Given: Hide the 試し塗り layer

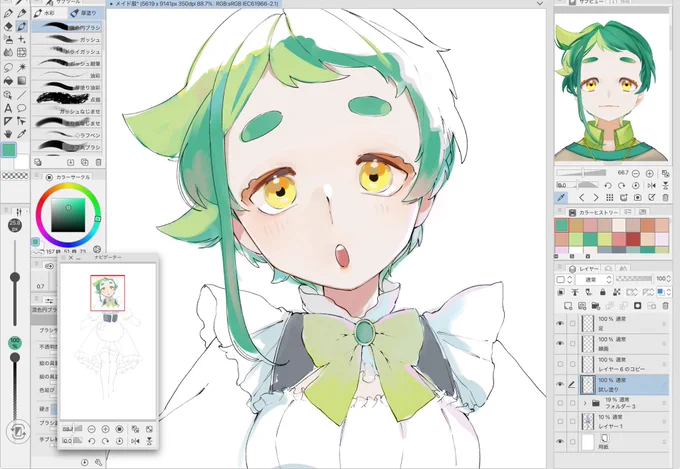Looking at the screenshot, I should coord(560,384).
